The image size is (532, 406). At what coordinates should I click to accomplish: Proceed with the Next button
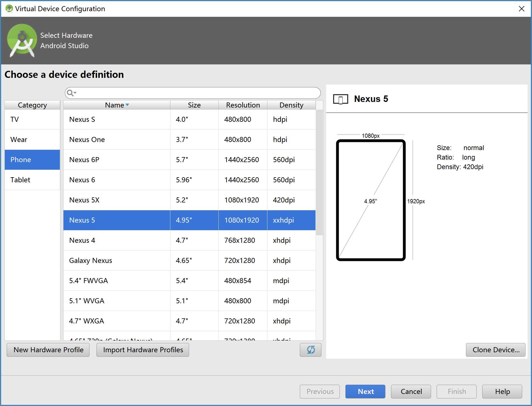[365, 391]
